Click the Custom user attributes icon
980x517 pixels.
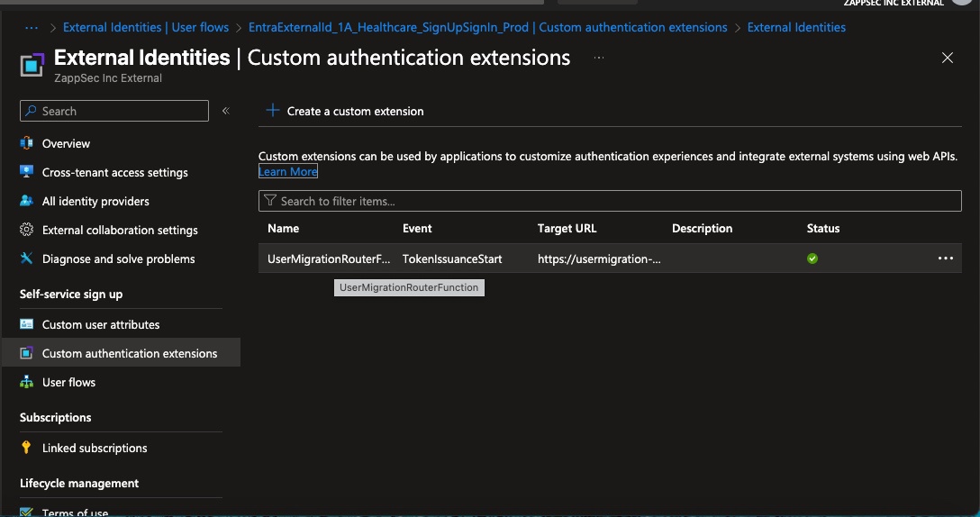26,324
